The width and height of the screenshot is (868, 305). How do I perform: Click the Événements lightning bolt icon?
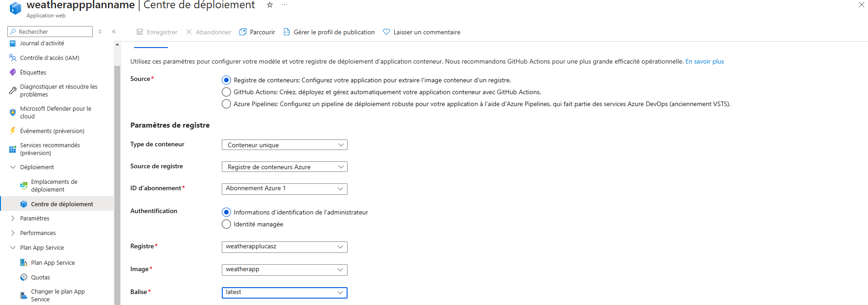(x=13, y=131)
